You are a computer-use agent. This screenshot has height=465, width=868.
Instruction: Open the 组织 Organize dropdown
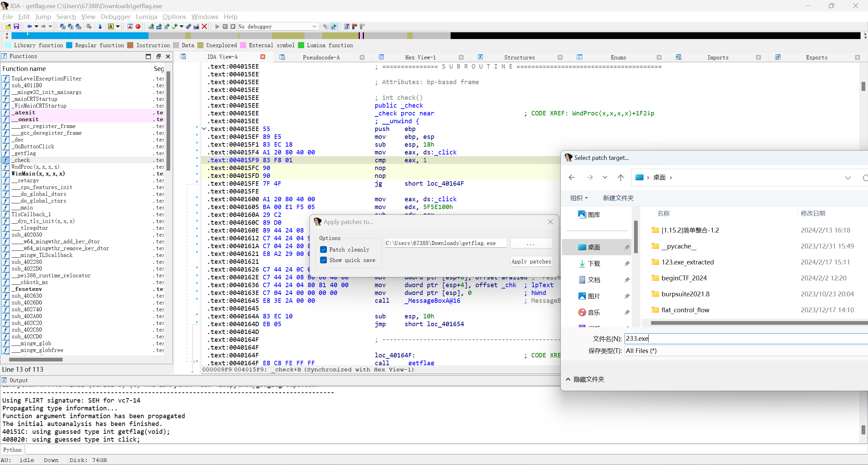point(579,198)
